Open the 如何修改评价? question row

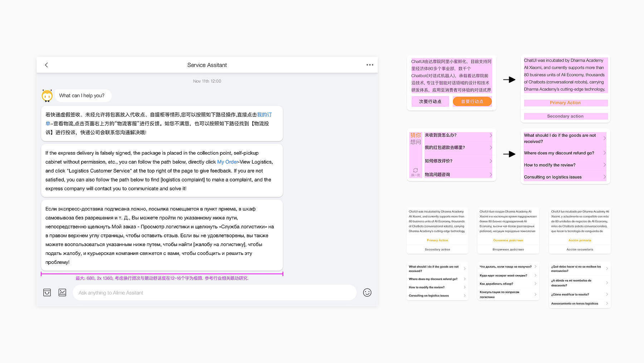click(x=458, y=161)
